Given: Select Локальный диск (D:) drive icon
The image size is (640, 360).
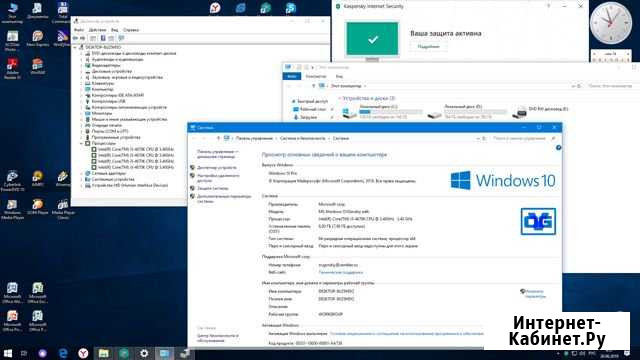Looking at the screenshot, I should [434, 115].
